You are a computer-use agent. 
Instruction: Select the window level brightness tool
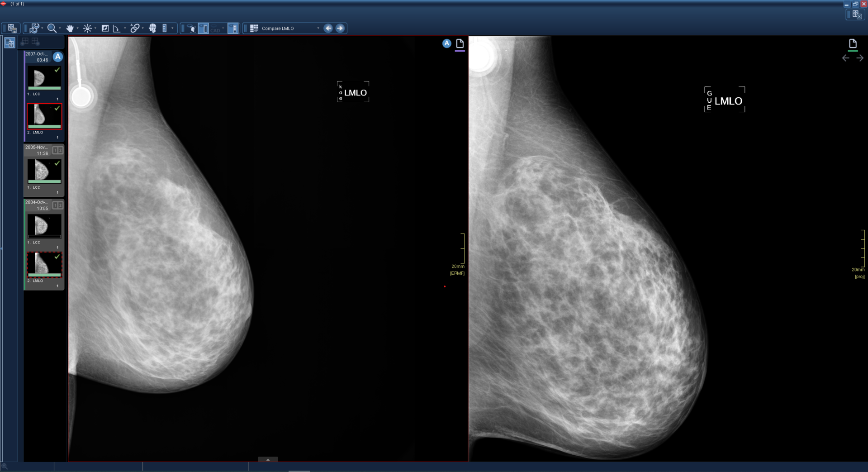87,29
